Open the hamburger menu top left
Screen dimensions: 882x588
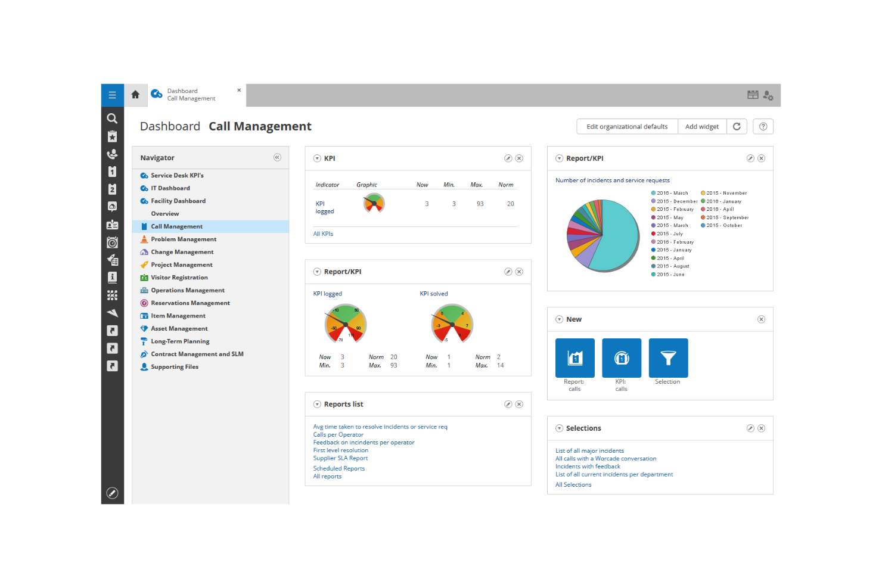[x=112, y=95]
